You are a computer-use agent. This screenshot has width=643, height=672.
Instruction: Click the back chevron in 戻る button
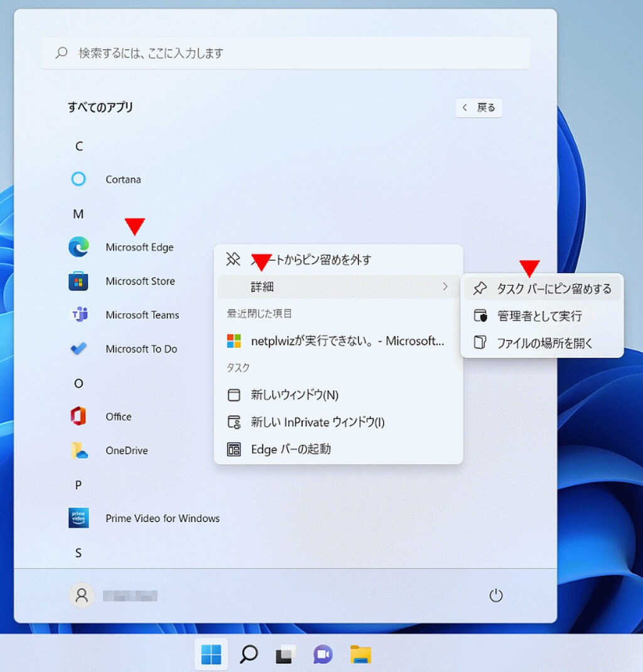tap(465, 107)
